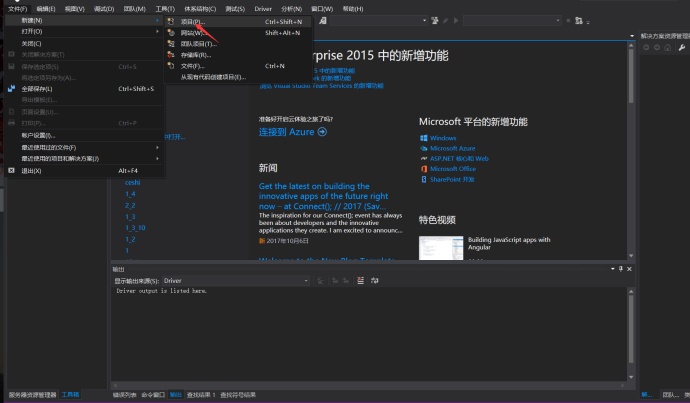Click the SharePoint icon in platform list
This screenshot has height=403, width=690.
coord(423,179)
